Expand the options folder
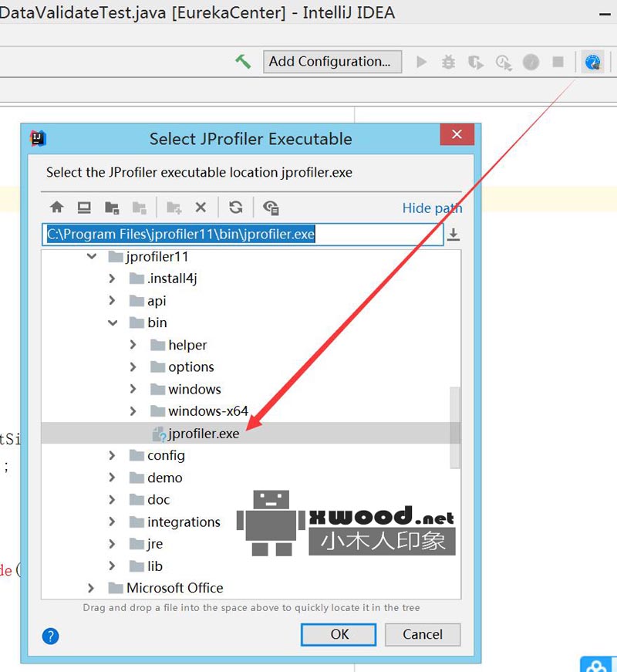617x672 pixels. (133, 366)
